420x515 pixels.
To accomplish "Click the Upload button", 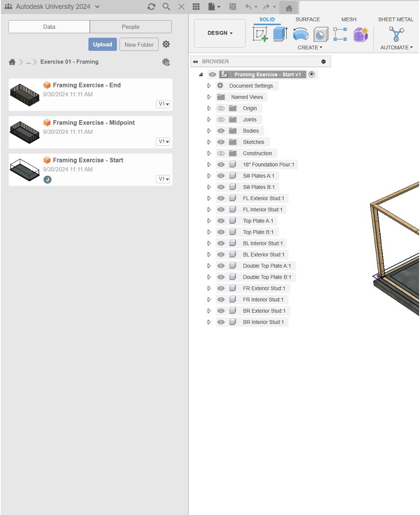I will (102, 44).
